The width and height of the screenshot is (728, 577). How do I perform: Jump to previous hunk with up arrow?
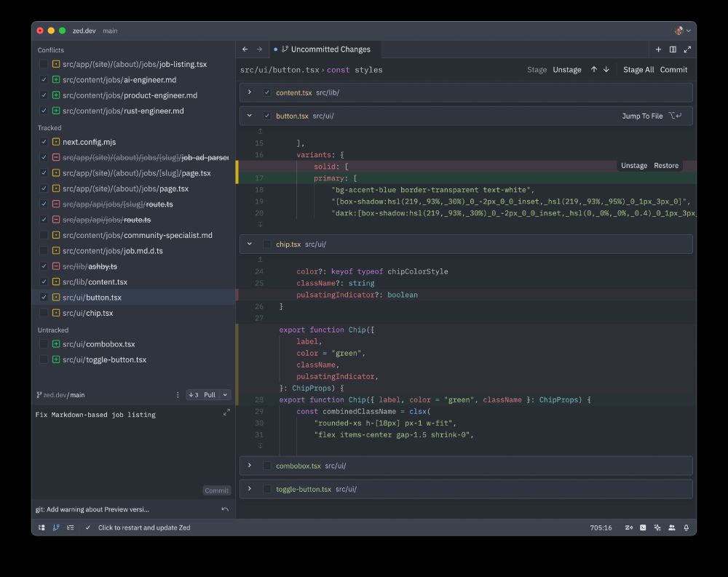point(594,70)
